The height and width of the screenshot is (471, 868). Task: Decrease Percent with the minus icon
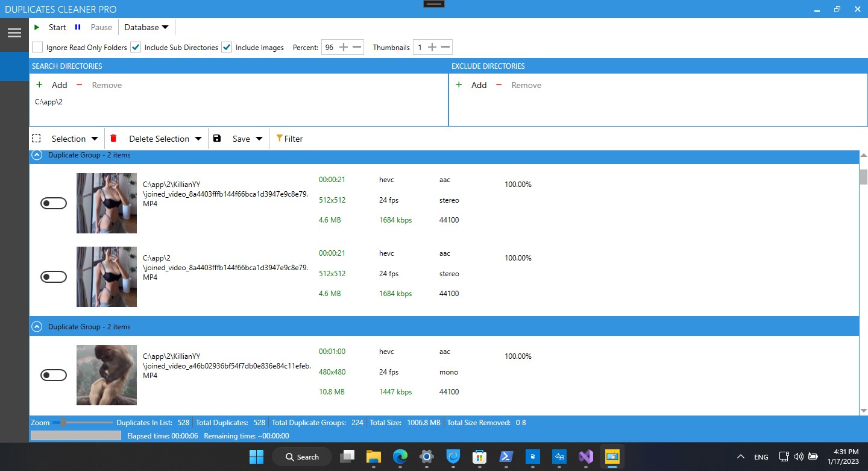(357, 47)
